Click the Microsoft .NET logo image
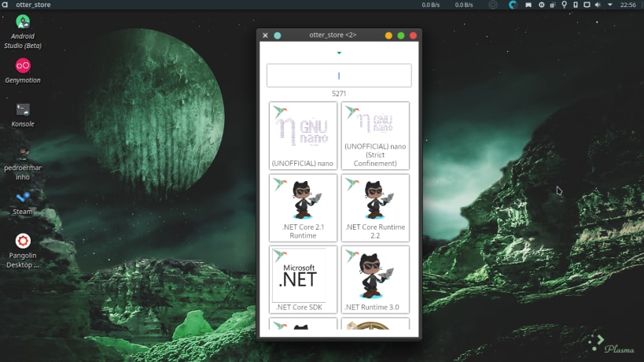Screen dimensions: 644x362 click(299, 275)
